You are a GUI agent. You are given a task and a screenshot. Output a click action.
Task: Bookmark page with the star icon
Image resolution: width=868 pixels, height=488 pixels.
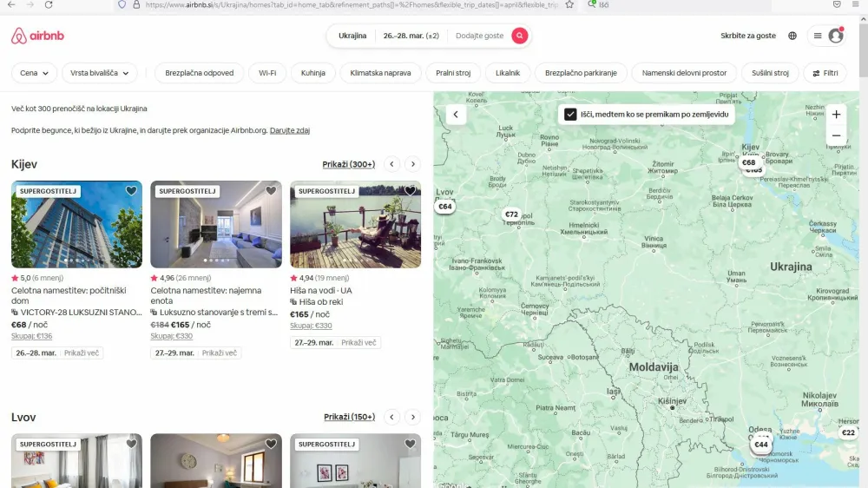tap(569, 4)
